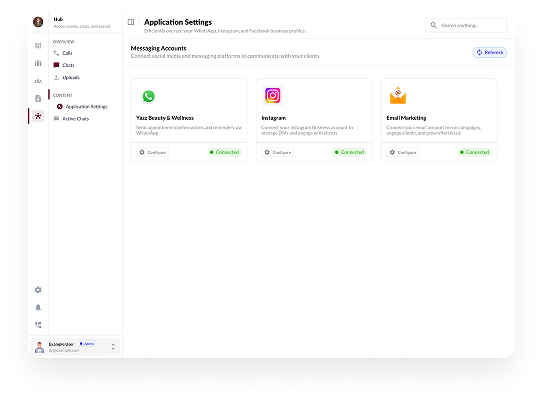The height and width of the screenshot is (402, 543).
Task: Click the WhatsApp logo on the first card
Action: (149, 96)
